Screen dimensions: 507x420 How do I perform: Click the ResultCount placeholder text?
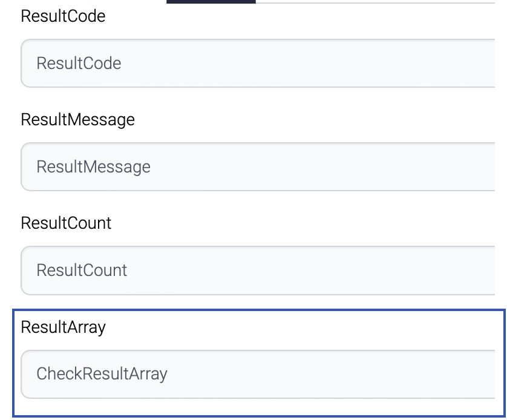(x=82, y=271)
